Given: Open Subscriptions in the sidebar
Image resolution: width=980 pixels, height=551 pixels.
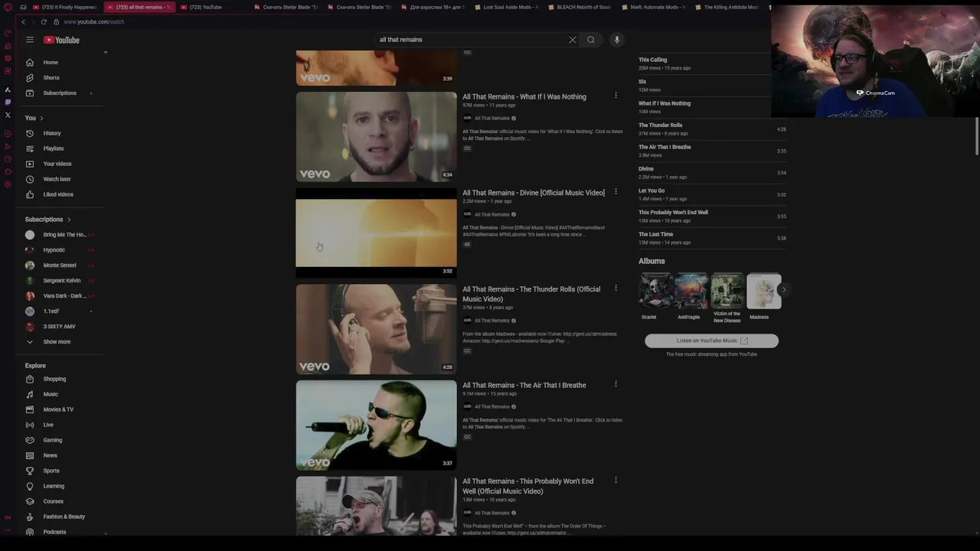Looking at the screenshot, I should point(61,93).
